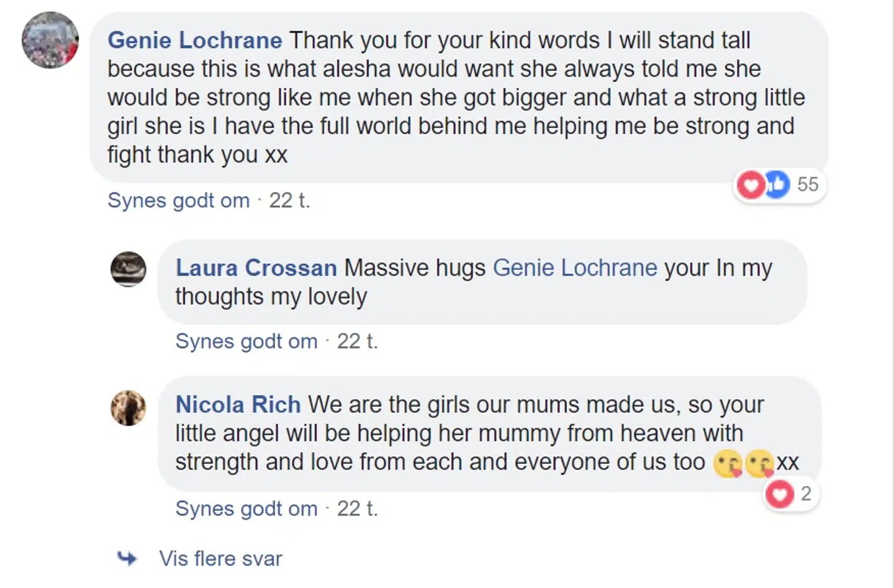Open Nicola Rich's profile picture
894x588 pixels.
click(129, 408)
